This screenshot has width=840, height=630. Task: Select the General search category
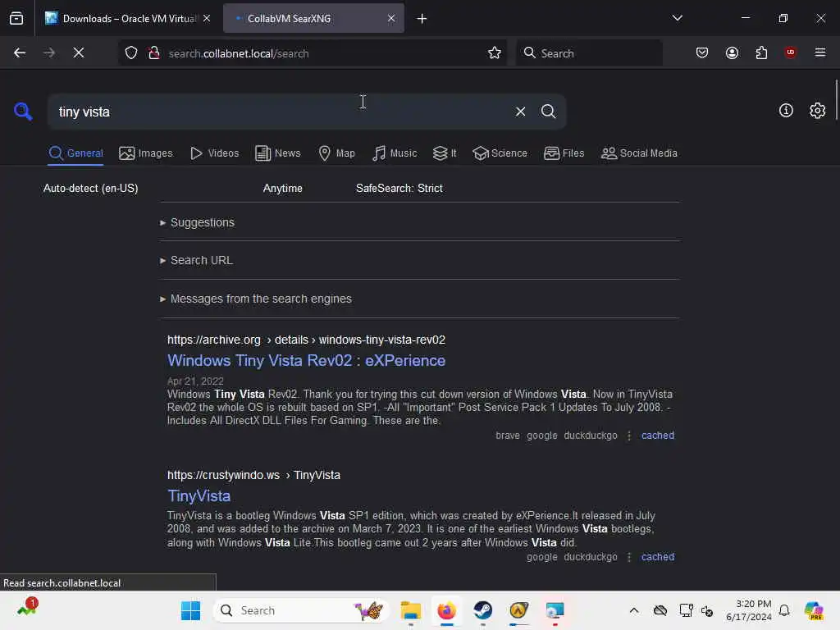(x=75, y=153)
